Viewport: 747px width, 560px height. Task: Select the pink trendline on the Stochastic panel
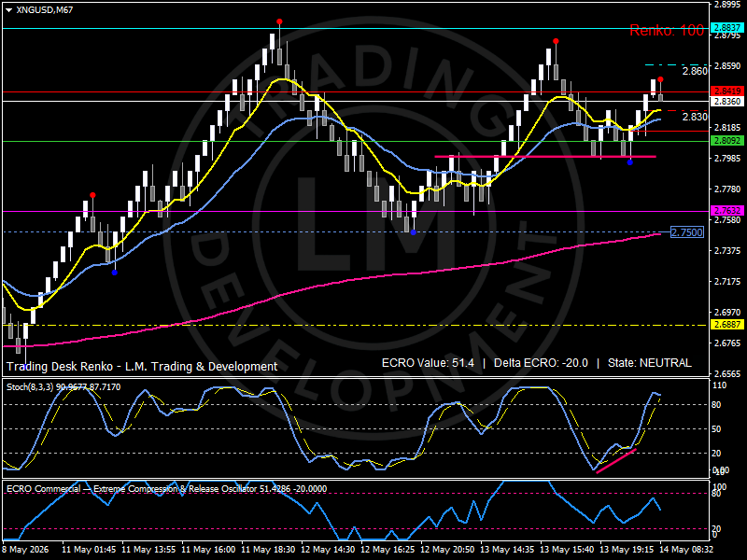click(x=616, y=460)
